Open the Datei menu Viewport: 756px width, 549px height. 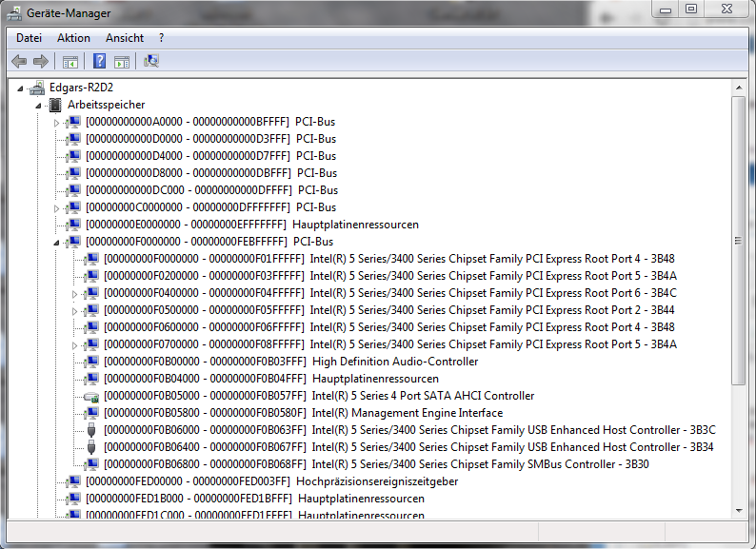(29, 38)
